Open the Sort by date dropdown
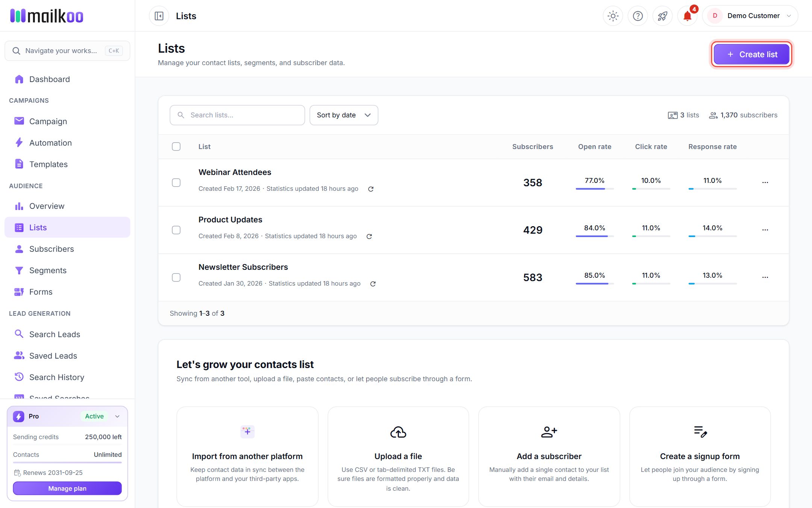The width and height of the screenshot is (812, 508). 344,115
